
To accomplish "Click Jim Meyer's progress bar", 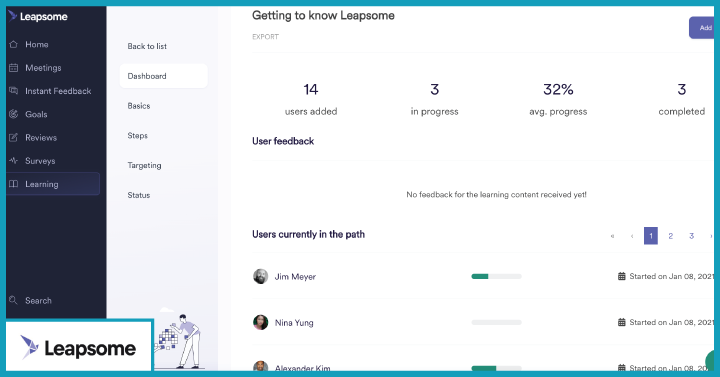I will (496, 276).
